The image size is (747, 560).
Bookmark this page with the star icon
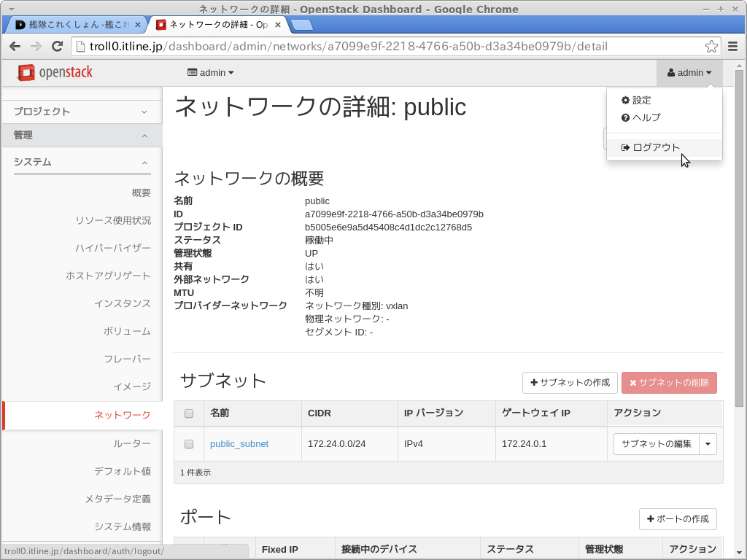[711, 47]
